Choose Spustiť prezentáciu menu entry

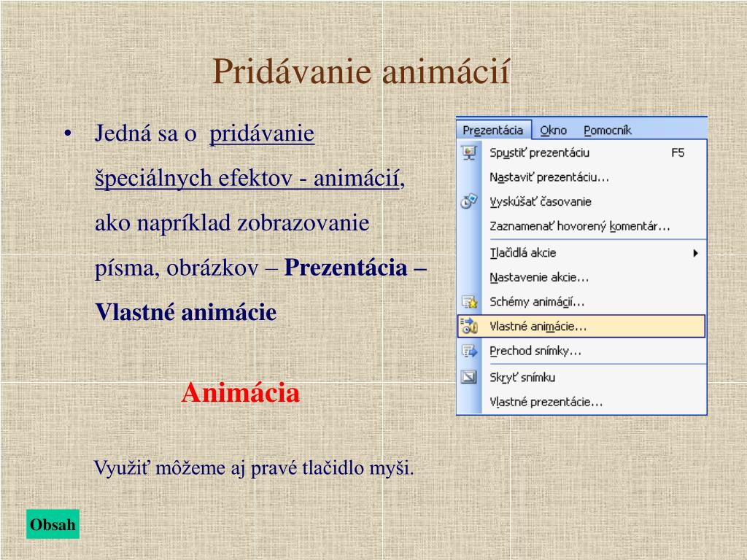(581, 152)
